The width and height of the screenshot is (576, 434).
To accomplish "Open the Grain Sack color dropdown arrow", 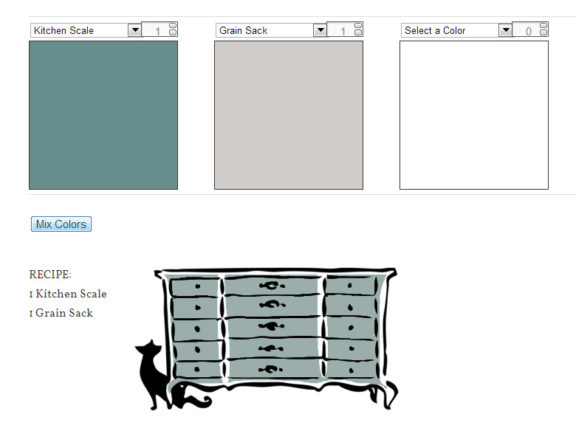I will pos(320,30).
